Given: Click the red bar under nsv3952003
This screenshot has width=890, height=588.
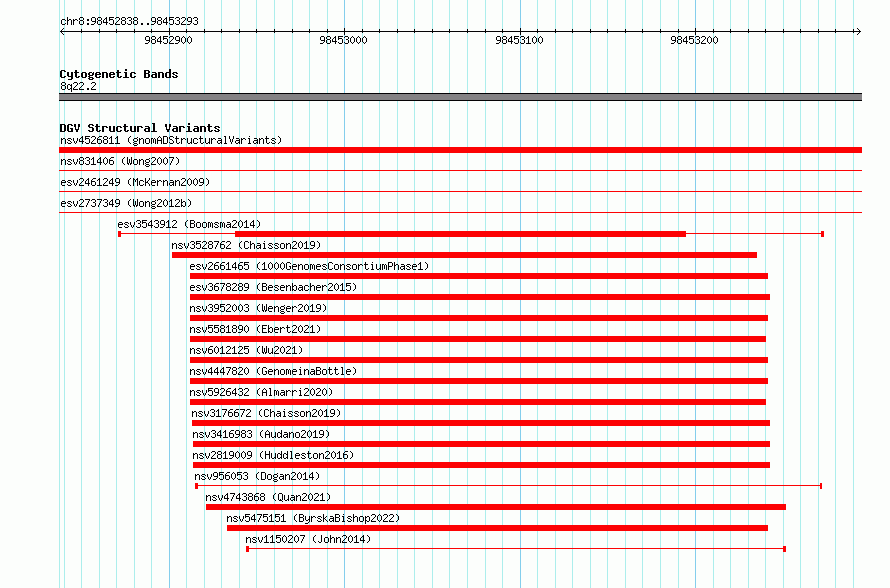Looking at the screenshot, I should click(x=479, y=318).
